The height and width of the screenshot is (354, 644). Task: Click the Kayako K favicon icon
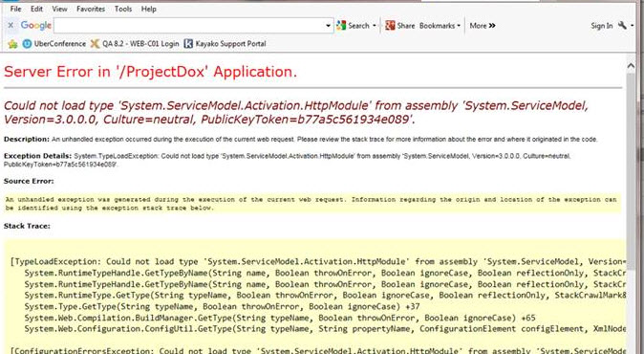tap(188, 44)
